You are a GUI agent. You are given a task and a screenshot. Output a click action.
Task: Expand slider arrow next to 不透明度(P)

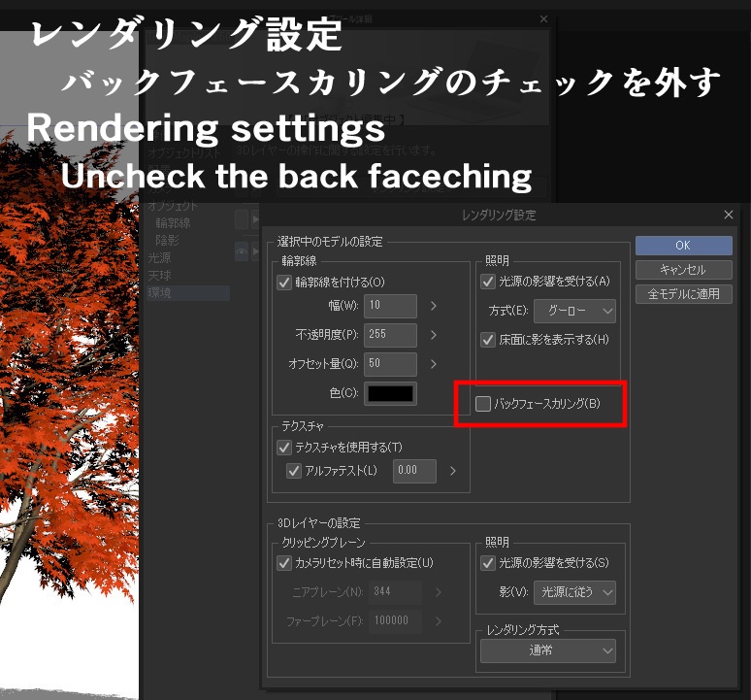[x=433, y=335]
